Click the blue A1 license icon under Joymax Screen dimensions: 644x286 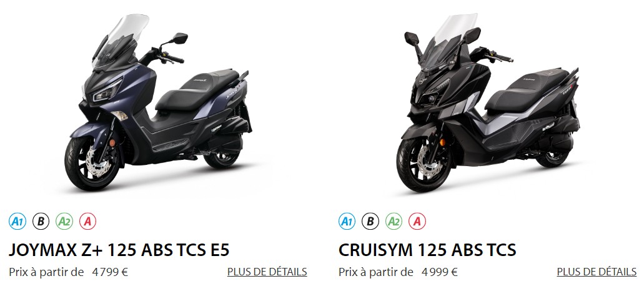[x=17, y=222]
